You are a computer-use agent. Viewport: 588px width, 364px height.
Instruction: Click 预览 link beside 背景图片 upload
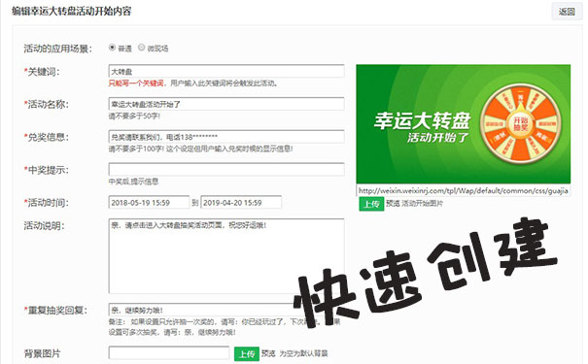pos(268,353)
